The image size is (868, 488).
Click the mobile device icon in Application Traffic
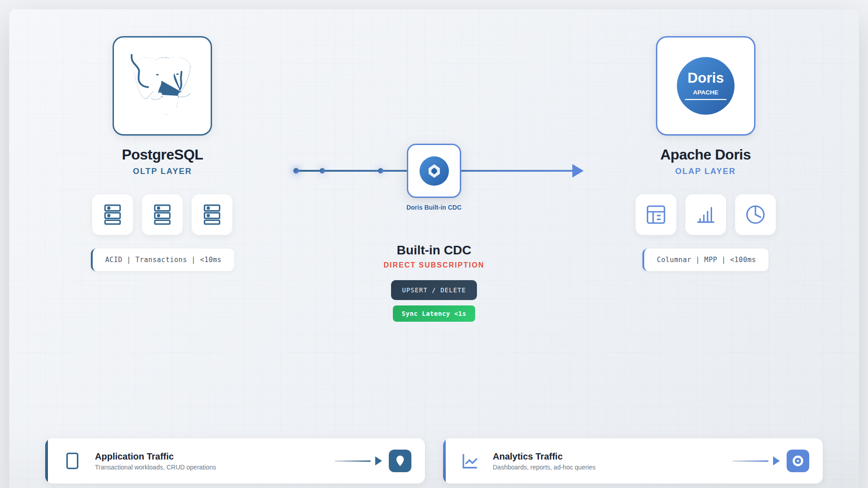(x=72, y=461)
